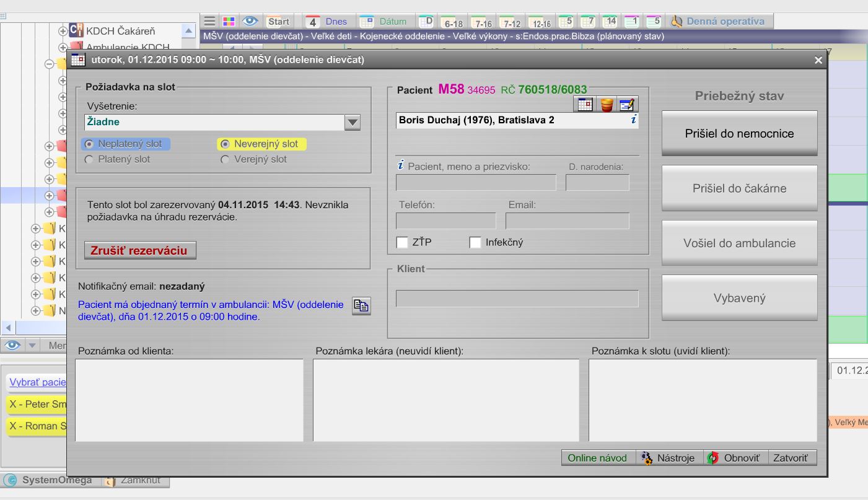
Task: Select the Verejný slot option
Action: coord(224,159)
